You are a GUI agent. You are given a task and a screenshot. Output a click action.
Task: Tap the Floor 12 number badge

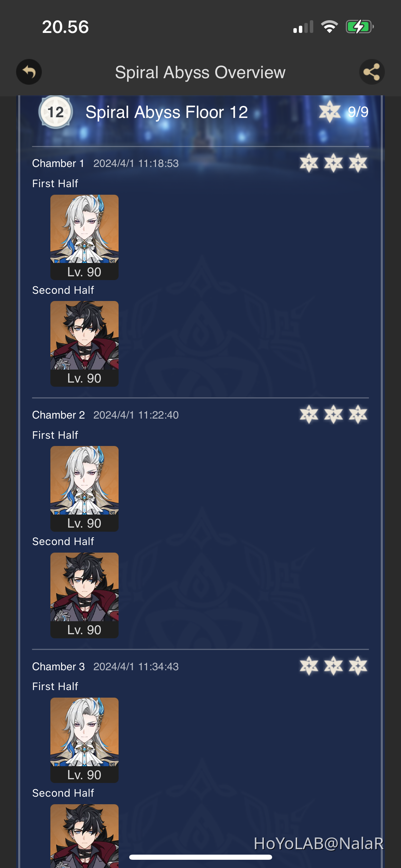tap(56, 112)
